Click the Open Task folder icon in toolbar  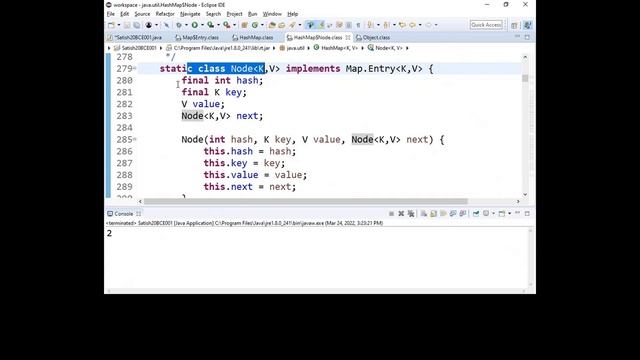point(281,25)
